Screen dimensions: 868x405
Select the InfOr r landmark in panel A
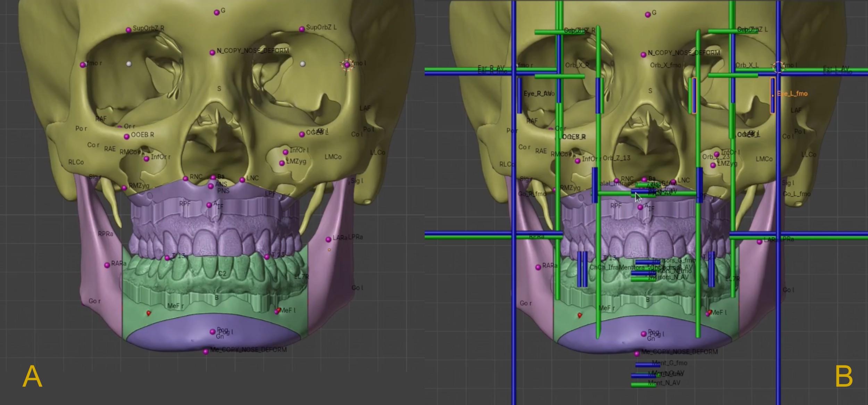(x=147, y=159)
